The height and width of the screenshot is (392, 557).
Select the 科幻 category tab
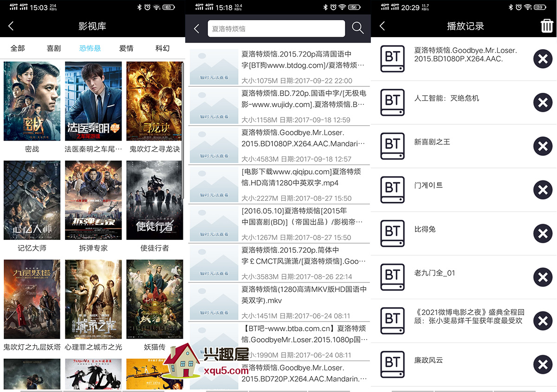162,48
